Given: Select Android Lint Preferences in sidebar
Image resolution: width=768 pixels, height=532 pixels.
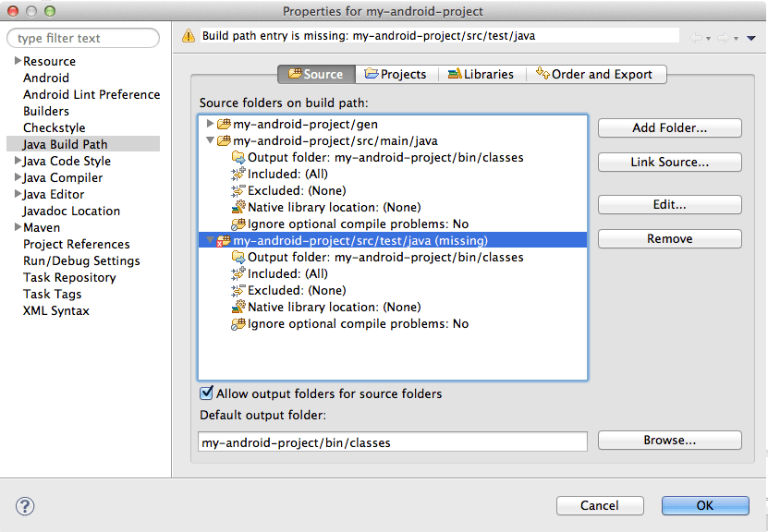Looking at the screenshot, I should pyautogui.click(x=91, y=94).
